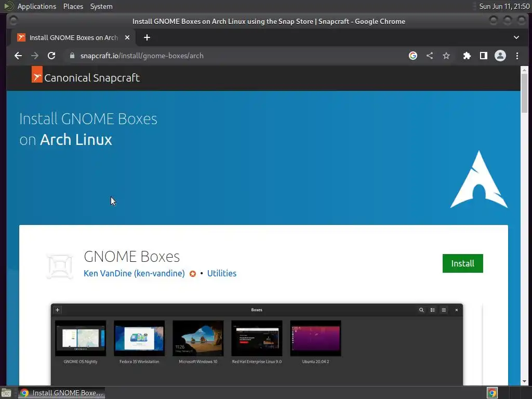Click the list view icon in Boxes screenshot
Viewport: 532px width, 399px height.
(433, 310)
